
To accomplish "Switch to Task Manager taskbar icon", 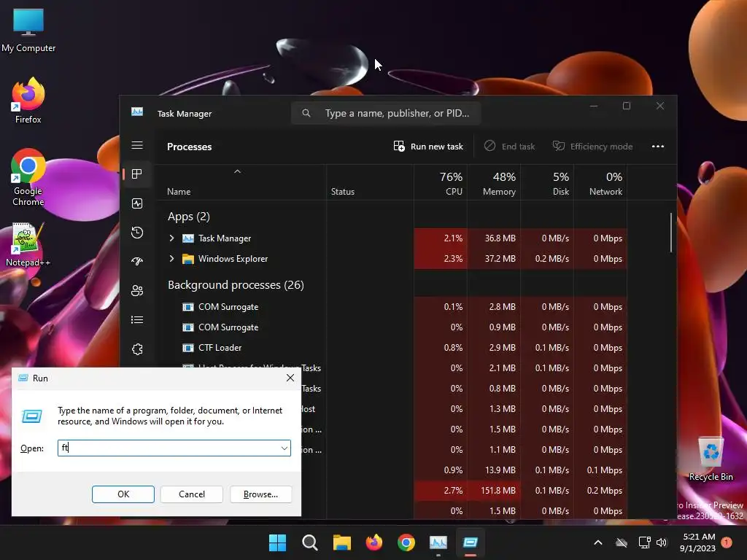I will click(438, 542).
